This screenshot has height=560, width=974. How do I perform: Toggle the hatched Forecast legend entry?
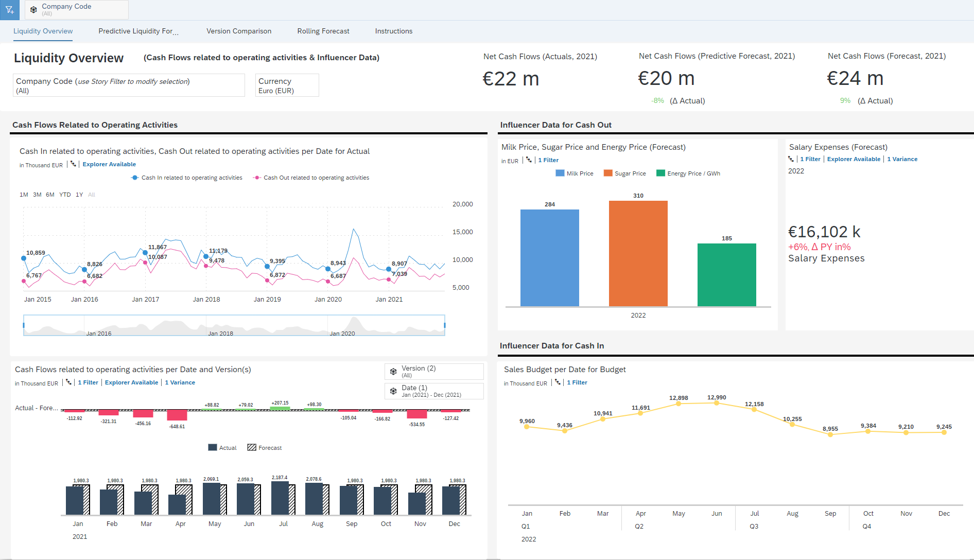pos(265,448)
